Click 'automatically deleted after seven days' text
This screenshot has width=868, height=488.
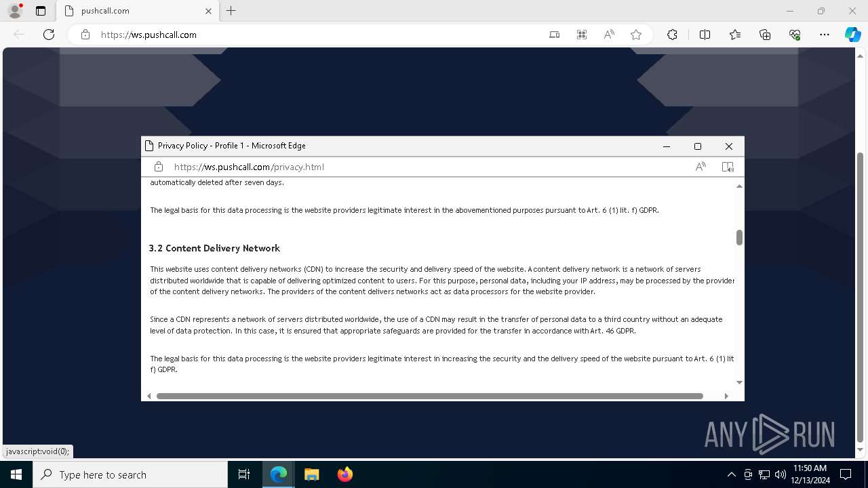[x=217, y=182]
